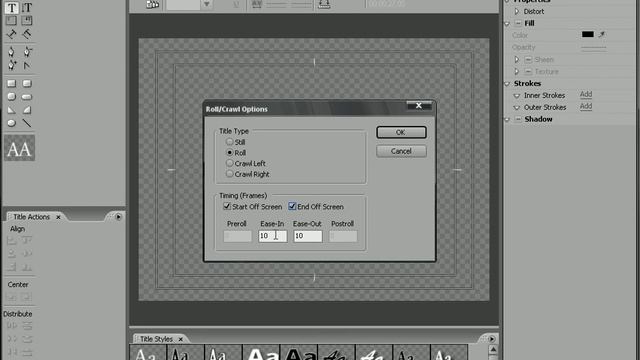Expand the Distort section

pos(517,11)
